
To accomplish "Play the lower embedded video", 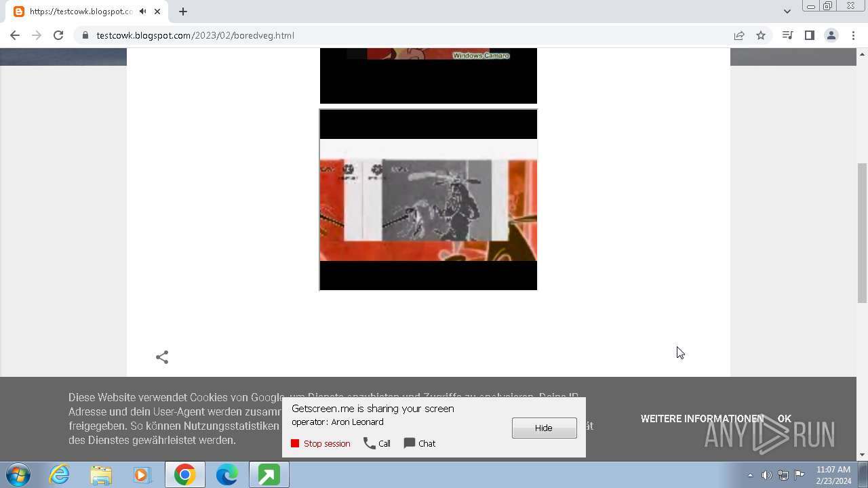I will pyautogui.click(x=429, y=200).
